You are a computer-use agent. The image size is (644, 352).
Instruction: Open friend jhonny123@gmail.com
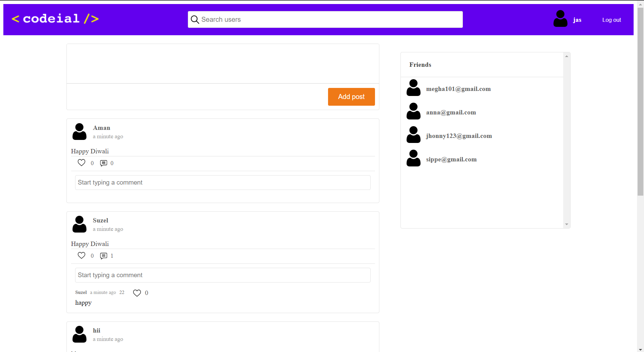pyautogui.click(x=459, y=136)
